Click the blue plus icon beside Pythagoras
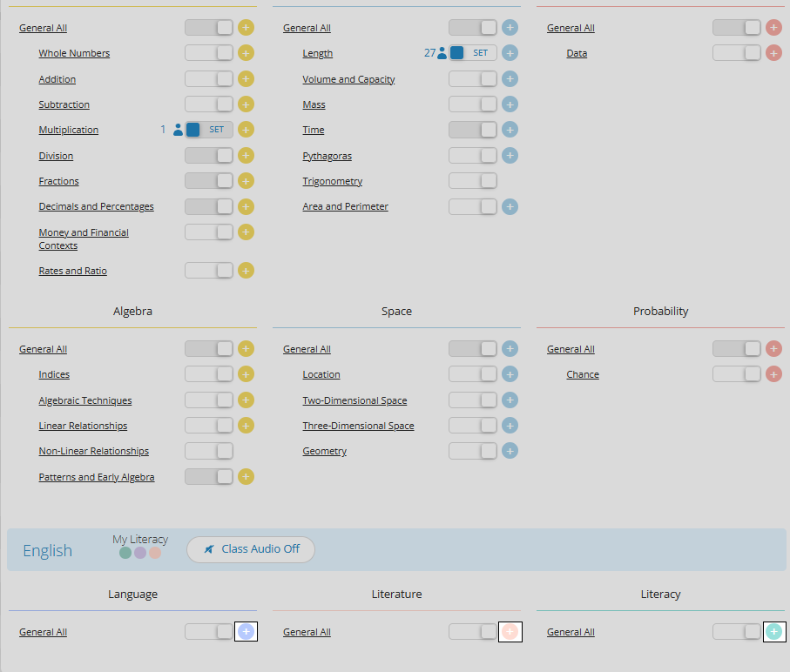The height and width of the screenshot is (672, 790). (x=510, y=156)
